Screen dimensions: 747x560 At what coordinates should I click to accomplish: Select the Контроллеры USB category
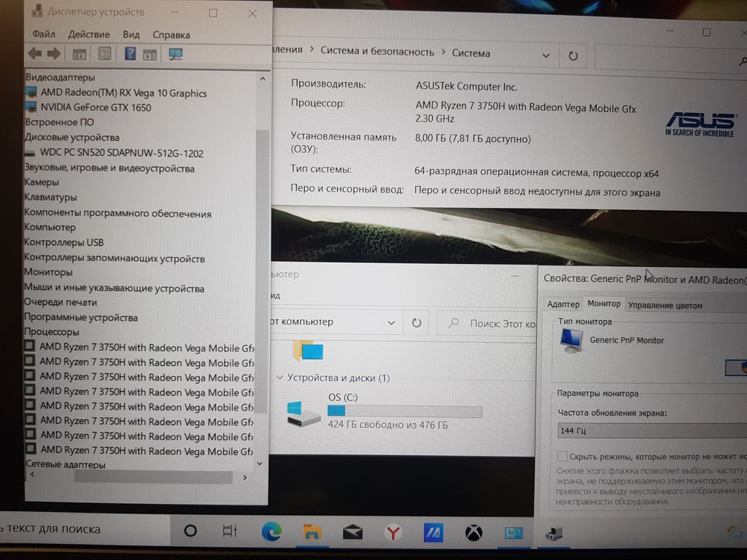(x=64, y=242)
